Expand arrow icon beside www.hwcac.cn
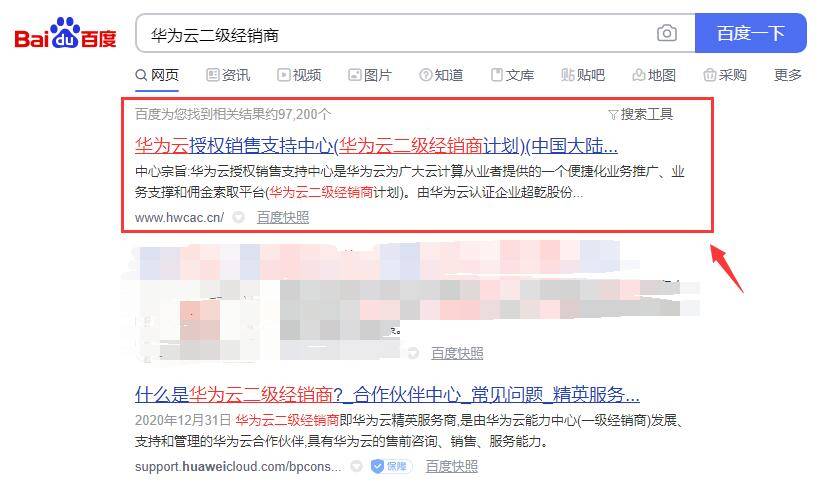Screen dimensions: 826x487 (239, 217)
